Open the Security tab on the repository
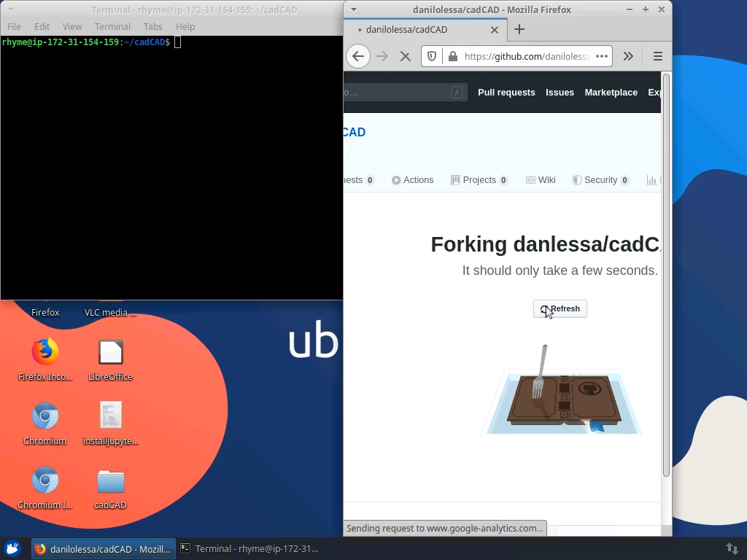 click(x=598, y=179)
